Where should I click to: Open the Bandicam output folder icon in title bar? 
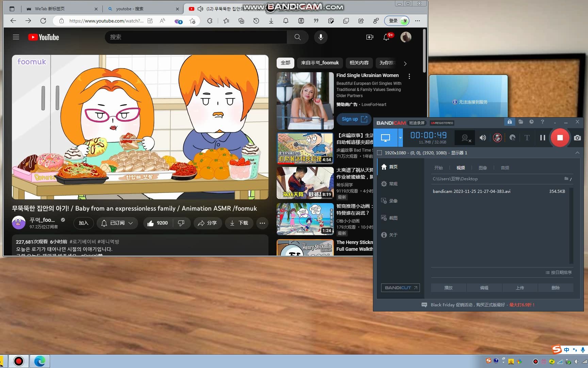(x=521, y=122)
